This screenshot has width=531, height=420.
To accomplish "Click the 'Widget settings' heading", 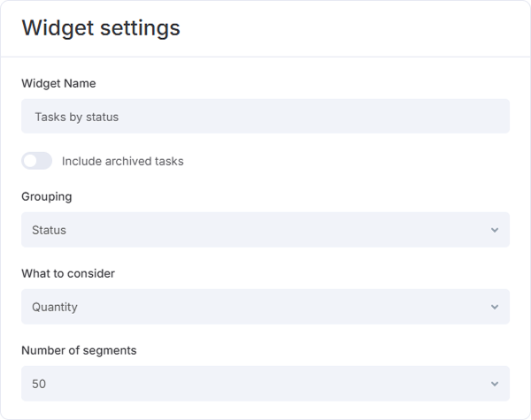I will click(x=101, y=28).
